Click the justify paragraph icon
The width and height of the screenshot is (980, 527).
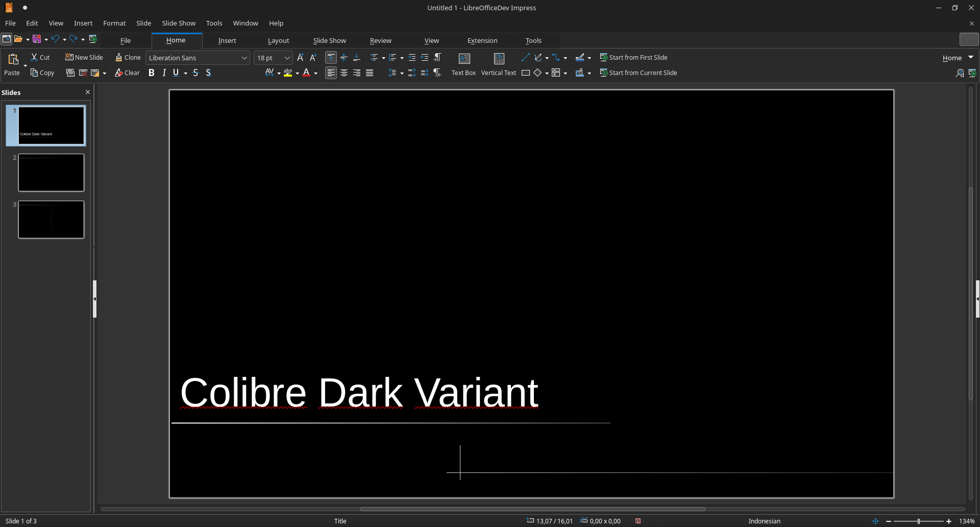pyautogui.click(x=370, y=73)
